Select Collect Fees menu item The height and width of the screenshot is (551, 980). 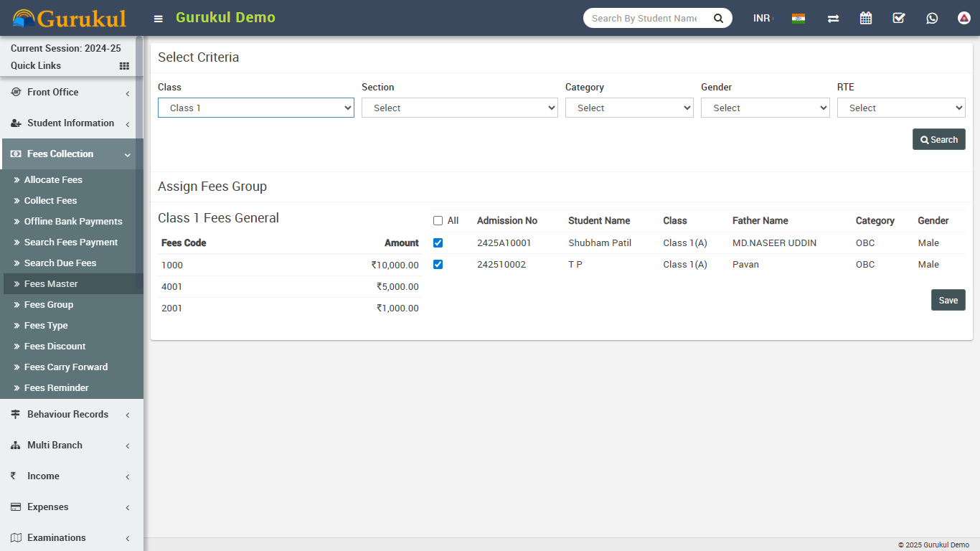click(50, 201)
